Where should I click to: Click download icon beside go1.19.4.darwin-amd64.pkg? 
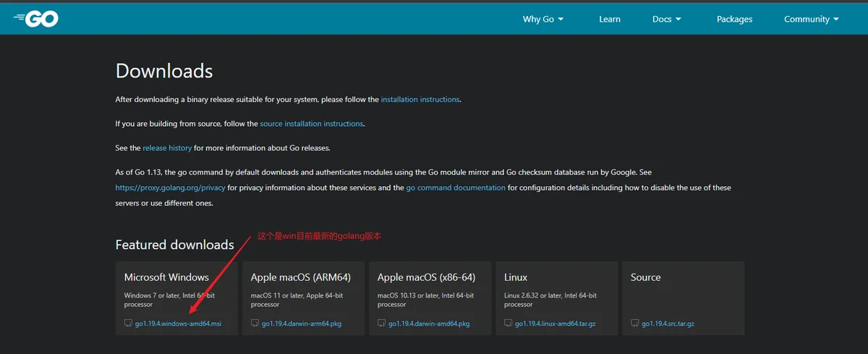[x=381, y=324]
